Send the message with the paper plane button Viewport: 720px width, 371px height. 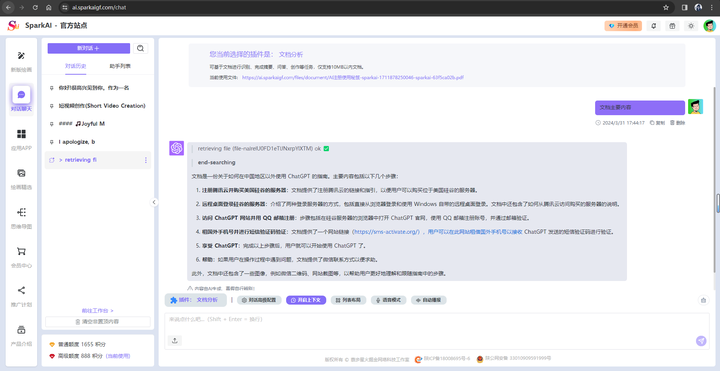(701, 341)
